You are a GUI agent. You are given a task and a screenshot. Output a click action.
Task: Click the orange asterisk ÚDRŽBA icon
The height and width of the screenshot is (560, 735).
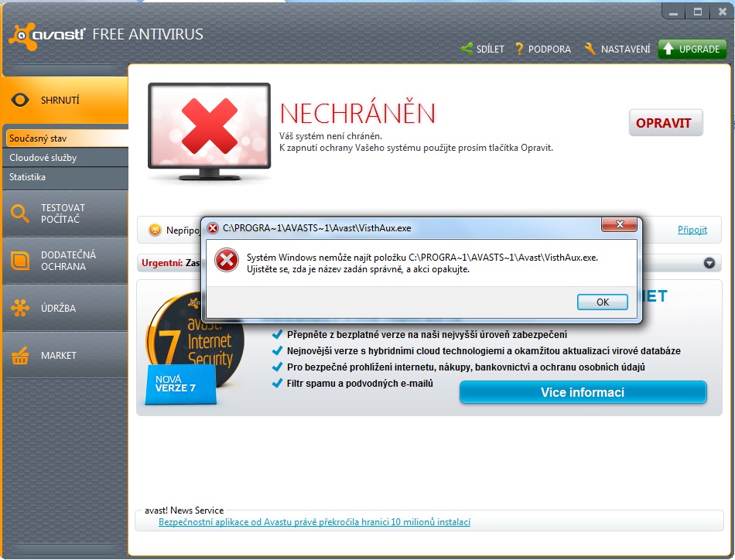point(19,308)
